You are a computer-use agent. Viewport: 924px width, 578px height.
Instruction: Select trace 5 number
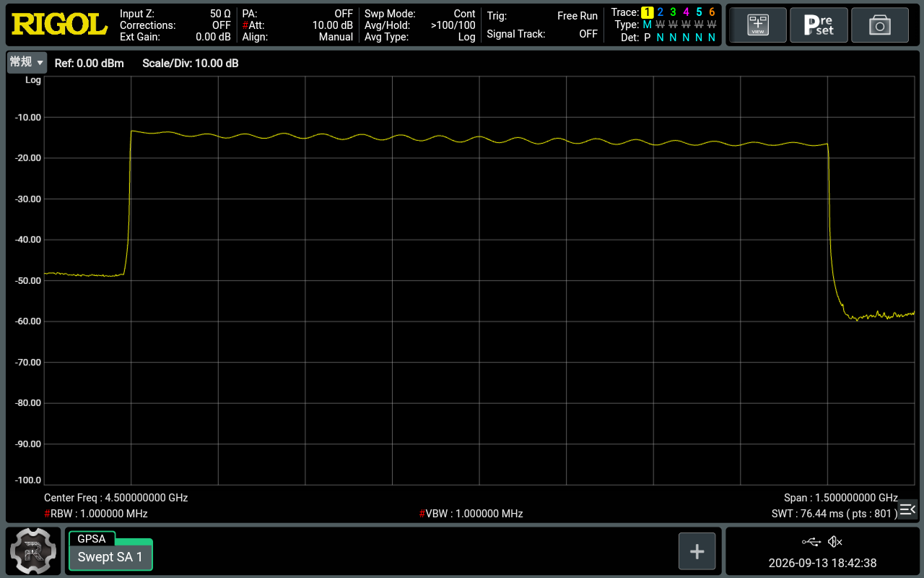coord(699,12)
